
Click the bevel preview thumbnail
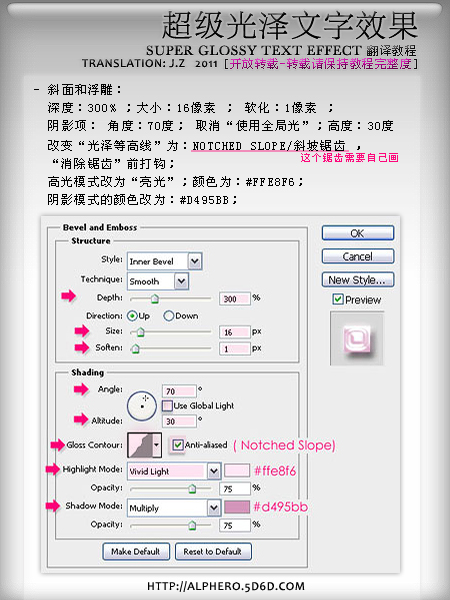pos(357,338)
